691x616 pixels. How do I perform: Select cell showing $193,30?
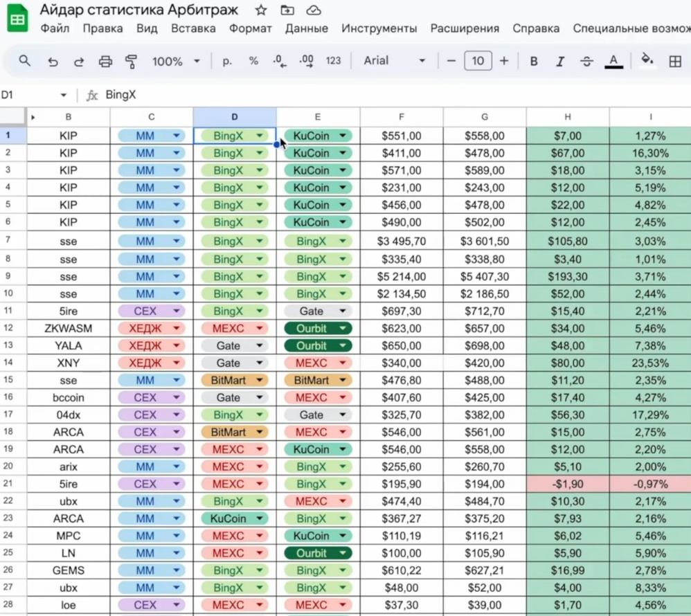point(568,277)
